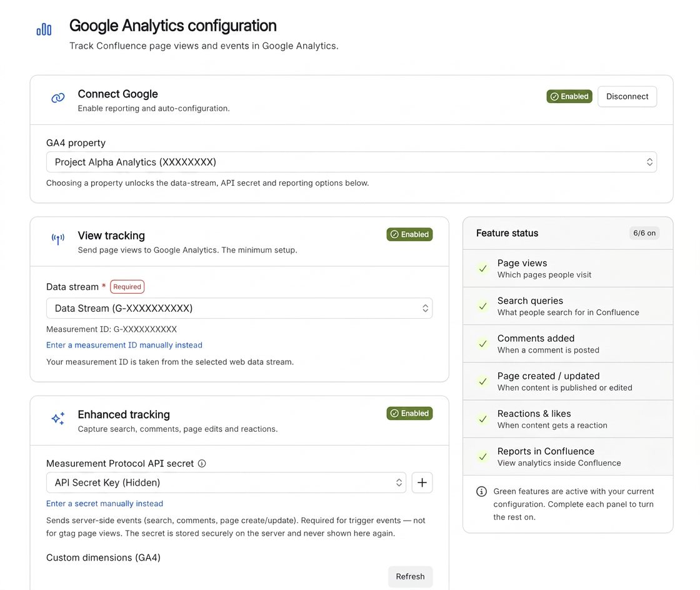Select the Reports in Confluence feature row
The width and height of the screenshot is (700, 590).
pyautogui.click(x=568, y=456)
